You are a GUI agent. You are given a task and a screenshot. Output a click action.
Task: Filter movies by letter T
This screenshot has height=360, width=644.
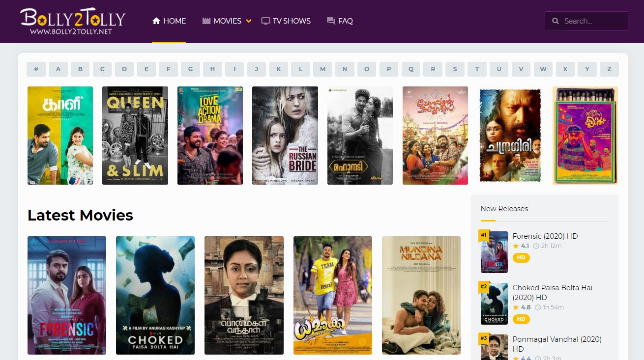[x=477, y=69]
